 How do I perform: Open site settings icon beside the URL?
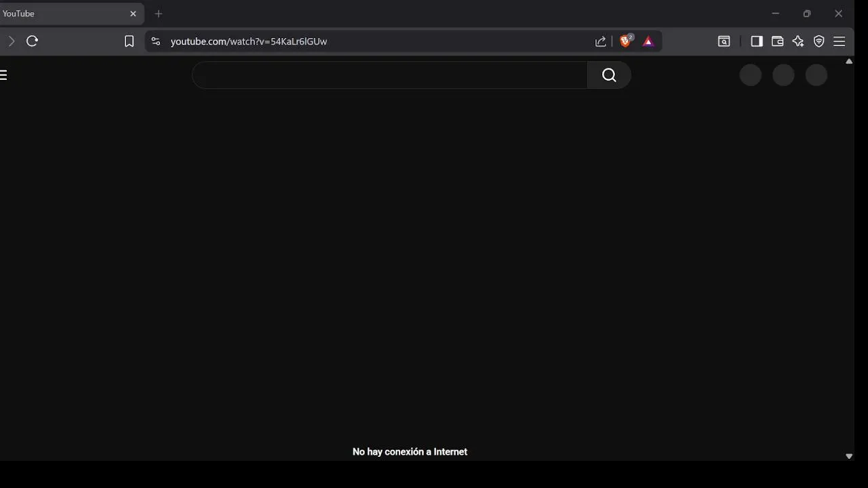[155, 41]
